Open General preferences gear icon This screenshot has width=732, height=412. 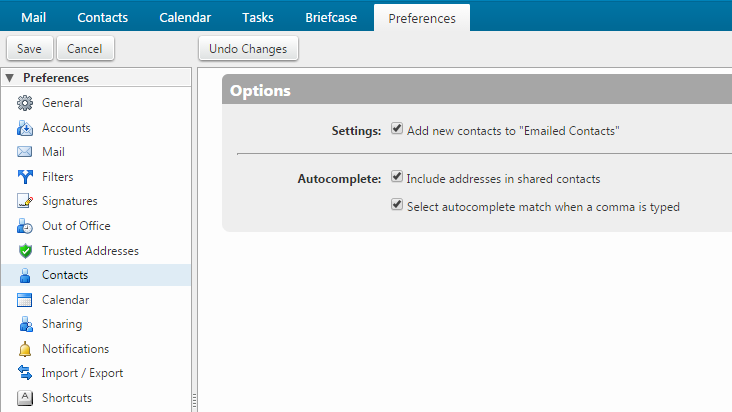pyautogui.click(x=25, y=103)
